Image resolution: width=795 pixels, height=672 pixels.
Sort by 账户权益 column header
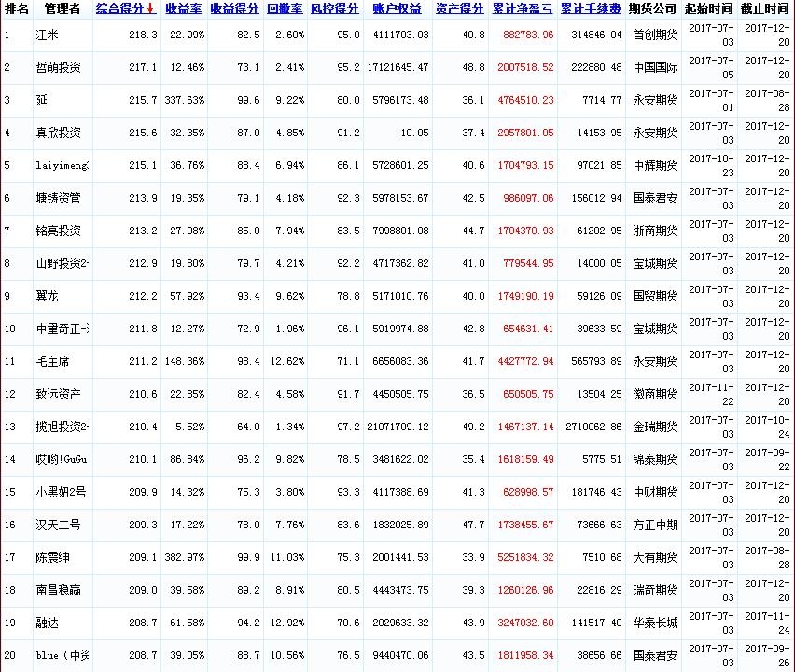(397, 8)
